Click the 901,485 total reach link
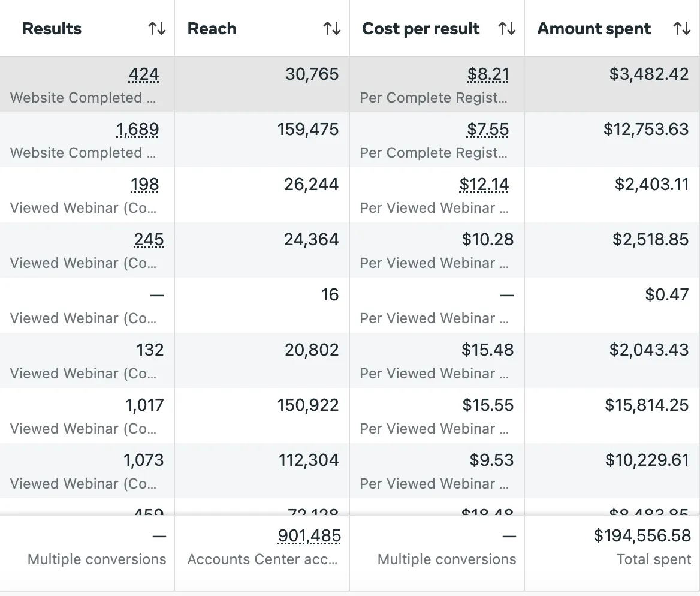 point(309,535)
